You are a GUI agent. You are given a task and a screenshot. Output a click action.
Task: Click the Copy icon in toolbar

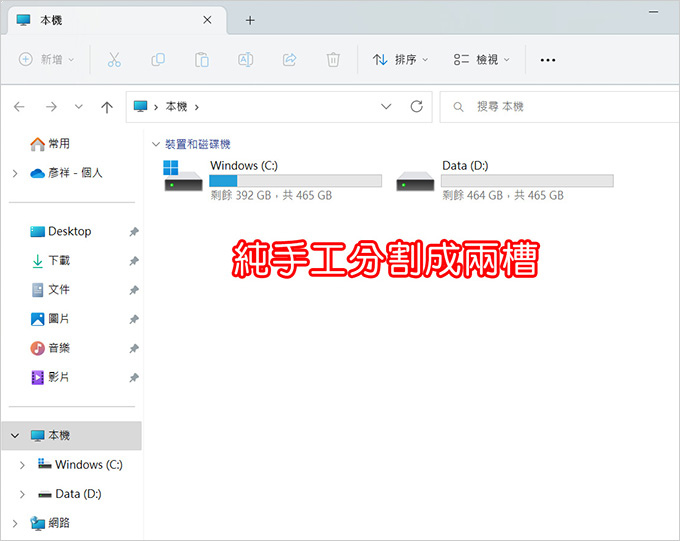point(158,60)
